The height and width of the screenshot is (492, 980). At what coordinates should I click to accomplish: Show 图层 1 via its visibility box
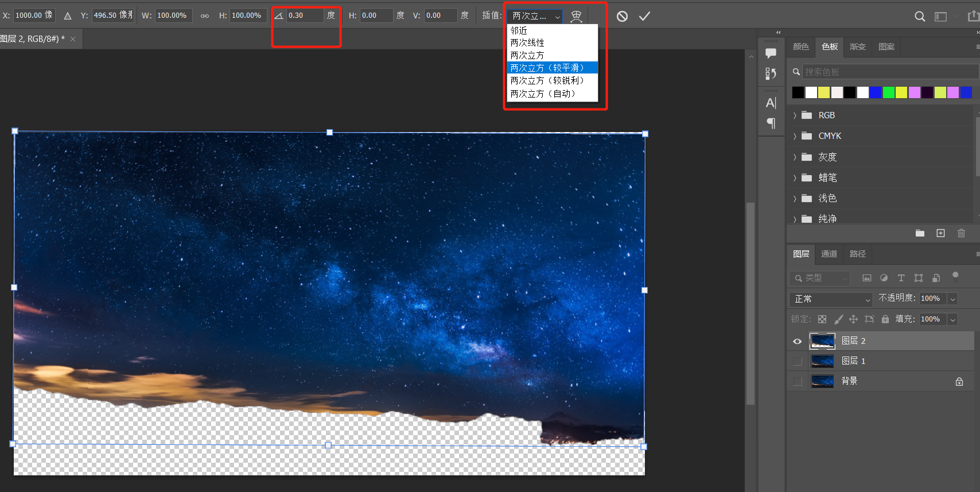tap(797, 361)
